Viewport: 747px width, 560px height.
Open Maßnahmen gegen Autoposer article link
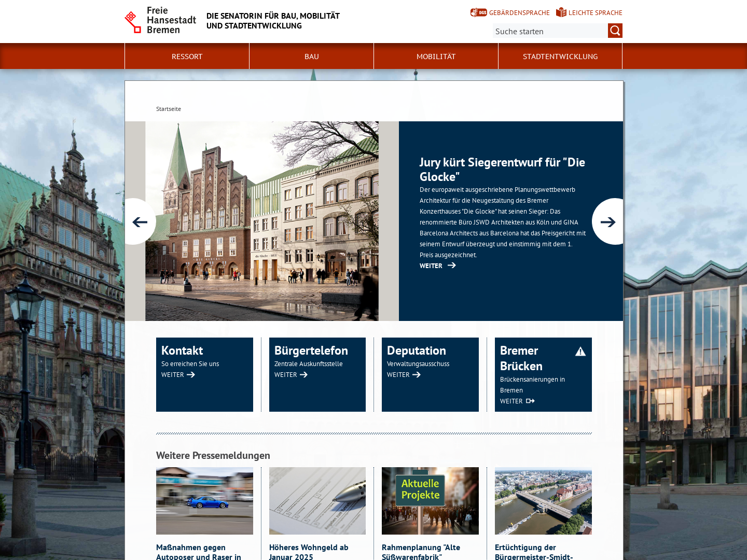click(199, 552)
